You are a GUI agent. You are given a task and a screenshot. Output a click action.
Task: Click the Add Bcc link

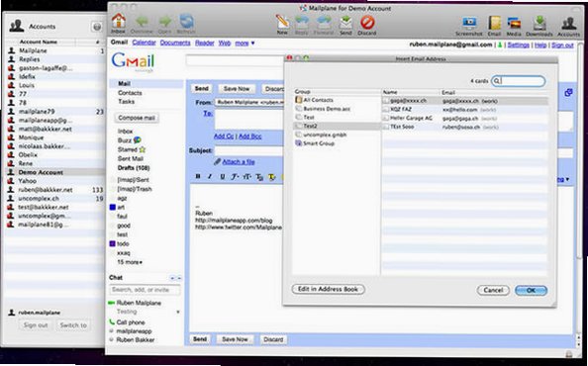click(x=250, y=137)
